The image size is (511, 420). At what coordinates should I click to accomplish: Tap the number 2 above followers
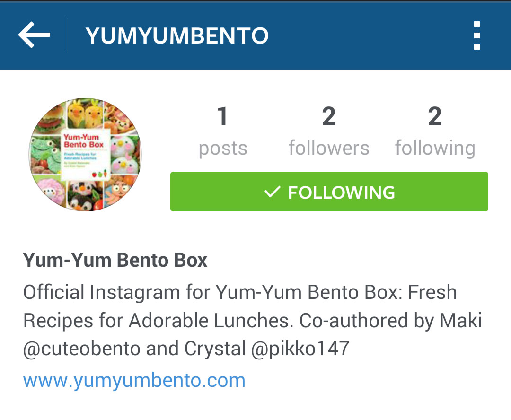point(329,116)
